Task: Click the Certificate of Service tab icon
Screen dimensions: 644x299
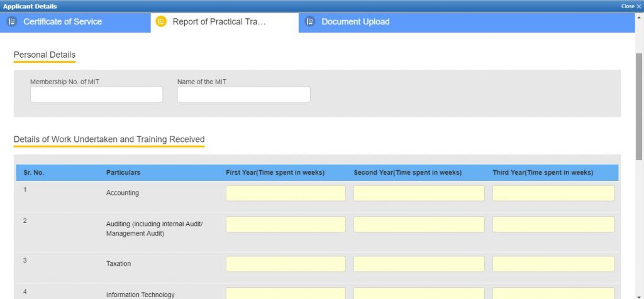Action: [x=11, y=22]
